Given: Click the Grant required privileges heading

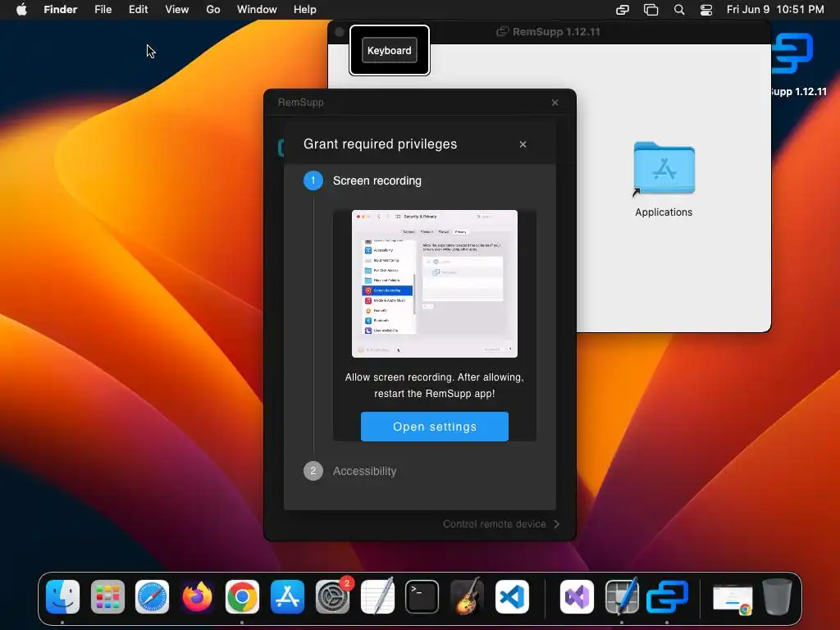Looking at the screenshot, I should coord(381,144).
